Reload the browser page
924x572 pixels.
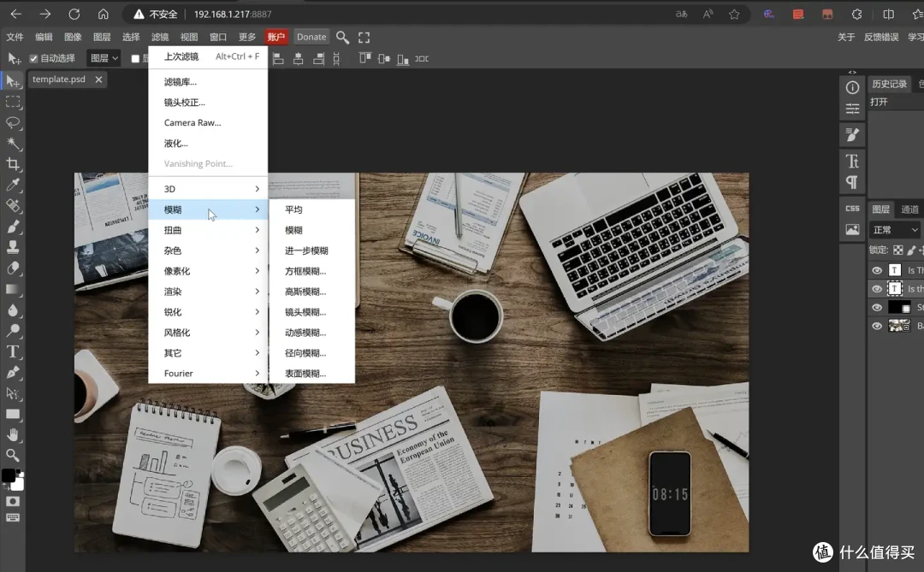[x=74, y=15]
